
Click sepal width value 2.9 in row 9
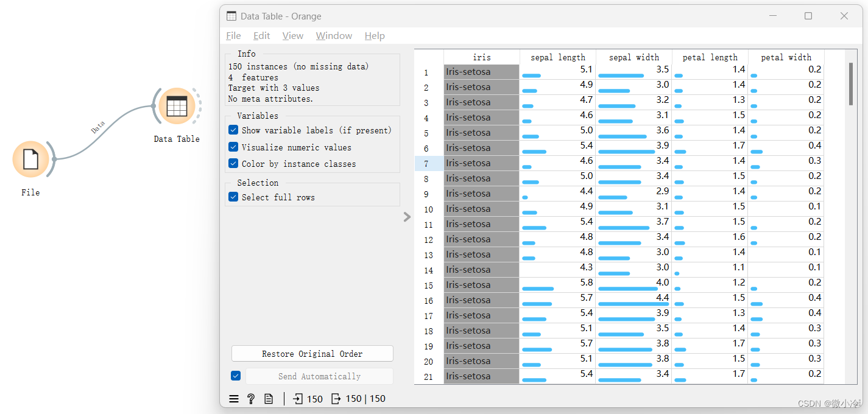point(634,194)
